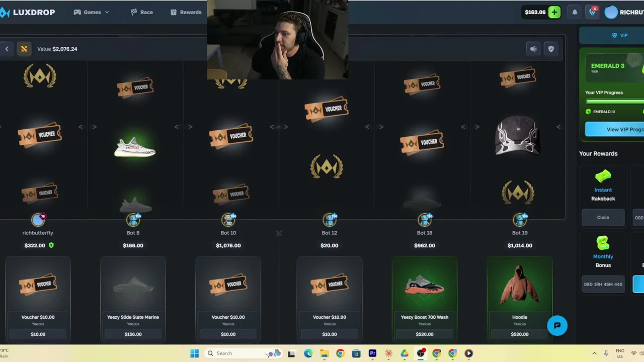Screen dimensions: 644x362
Task: Click the Value $2,076.24 label
Action: tap(57, 49)
